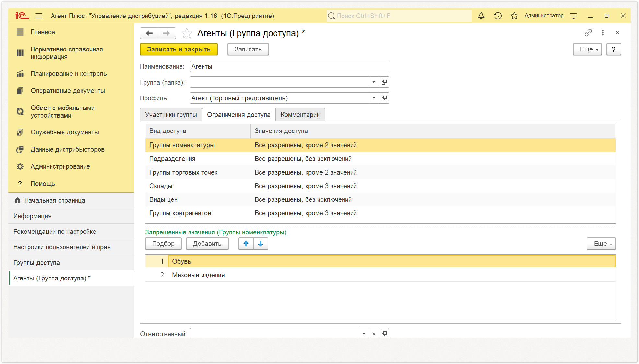Open Ответственный dropdown arrow
Viewport: 639px width, 364px height.
(364, 334)
